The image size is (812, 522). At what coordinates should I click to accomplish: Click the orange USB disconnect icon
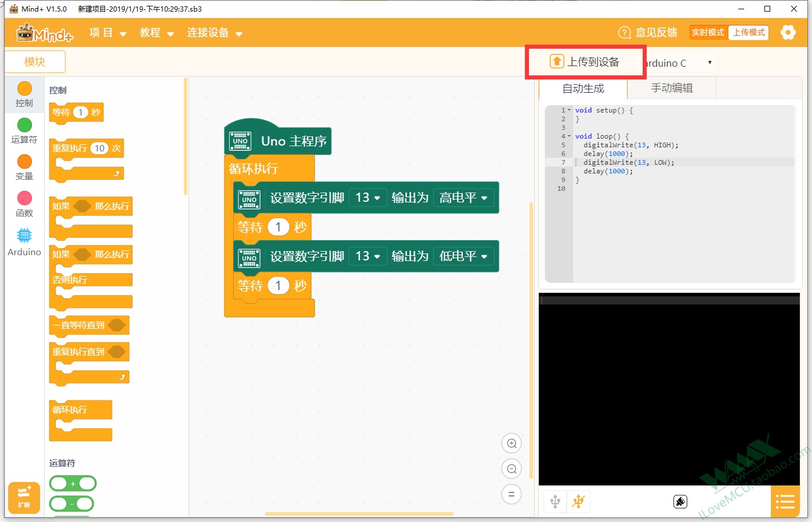pyautogui.click(x=578, y=501)
